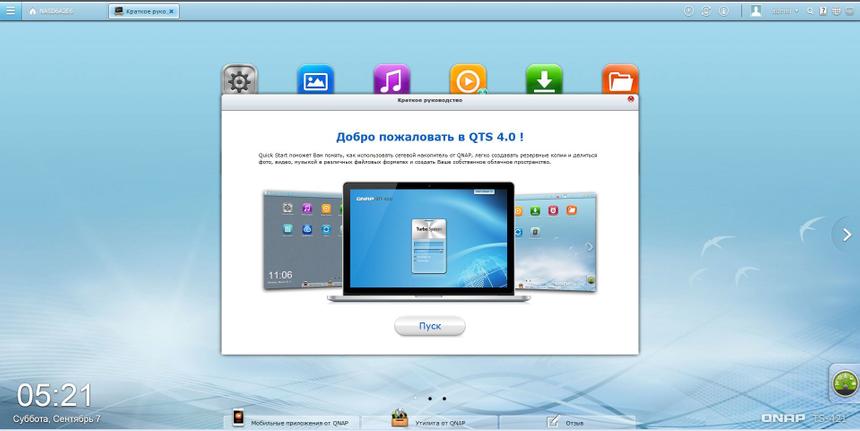Click the Пуск button
This screenshot has width=860, height=431.
(x=429, y=326)
